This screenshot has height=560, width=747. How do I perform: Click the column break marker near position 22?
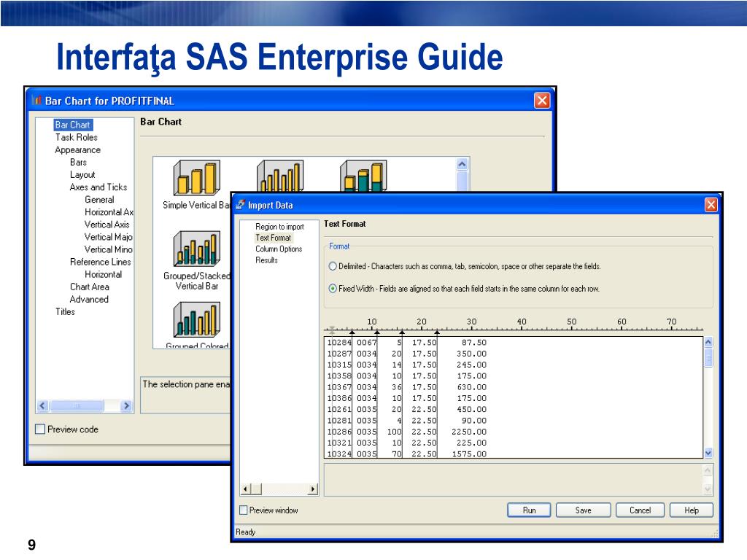pos(437,332)
